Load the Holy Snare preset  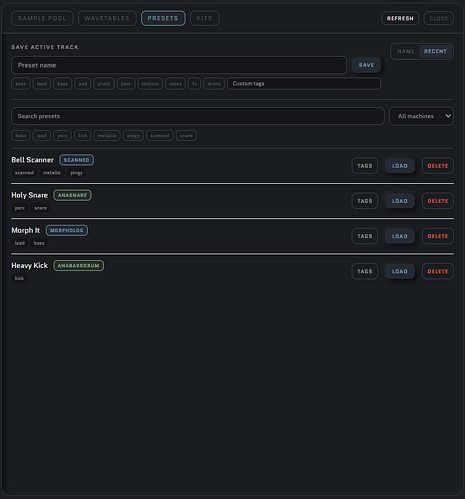click(x=400, y=201)
